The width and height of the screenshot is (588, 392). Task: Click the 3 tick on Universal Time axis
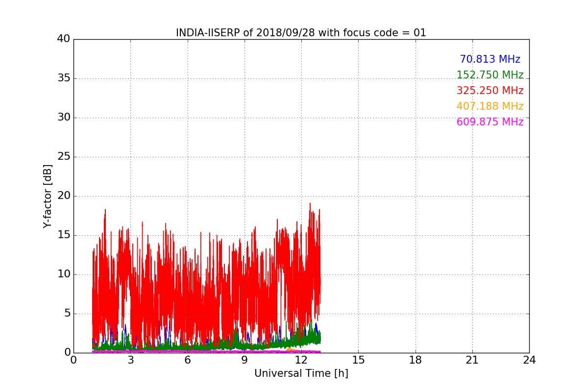[x=130, y=360]
